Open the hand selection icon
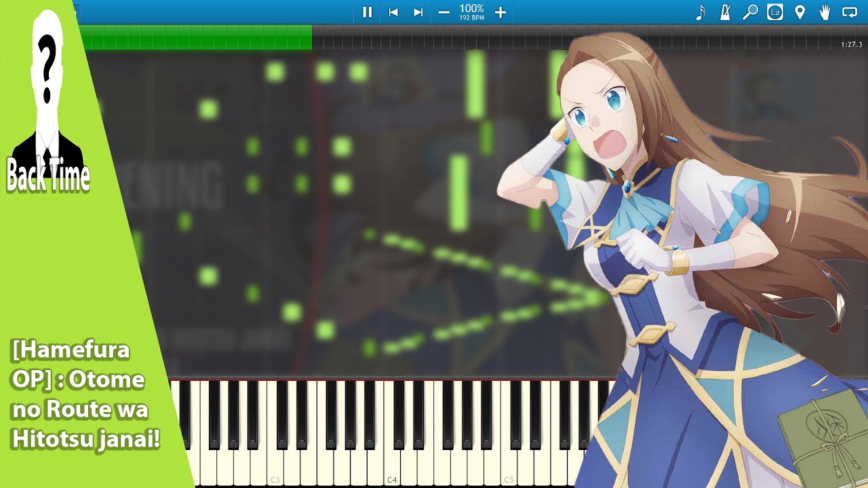Viewport: 868px width, 488px height. (x=825, y=12)
